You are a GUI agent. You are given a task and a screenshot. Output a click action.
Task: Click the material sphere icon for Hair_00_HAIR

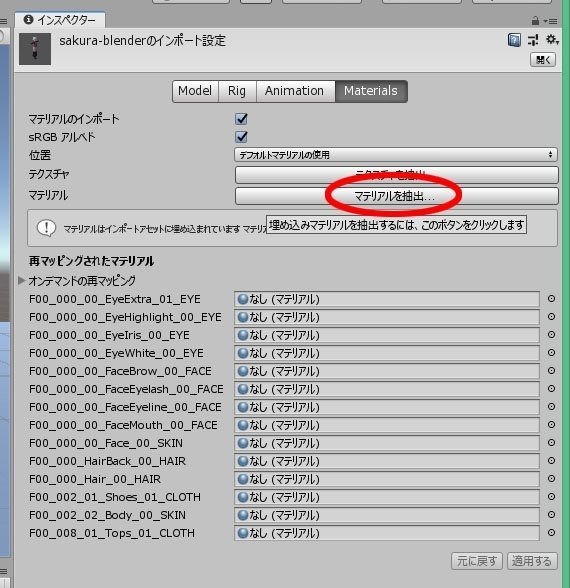pos(243,479)
